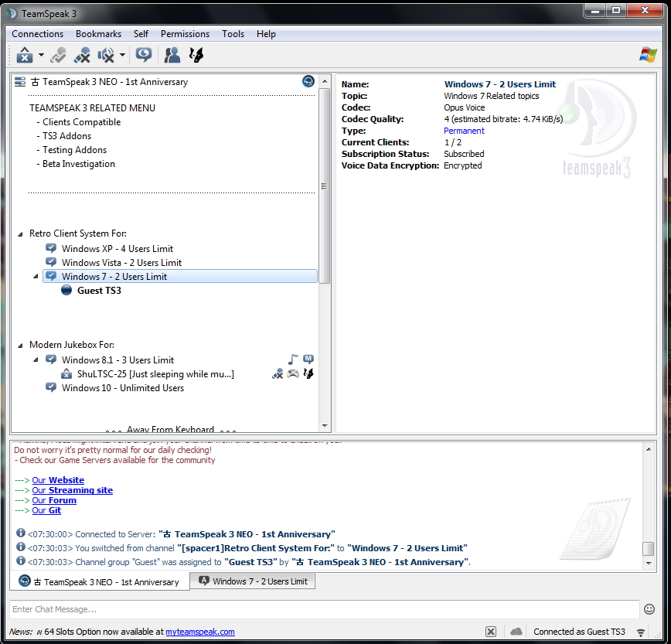Select Windows 10 - Unlimited Users channel name
671x644 pixels.
coord(123,388)
